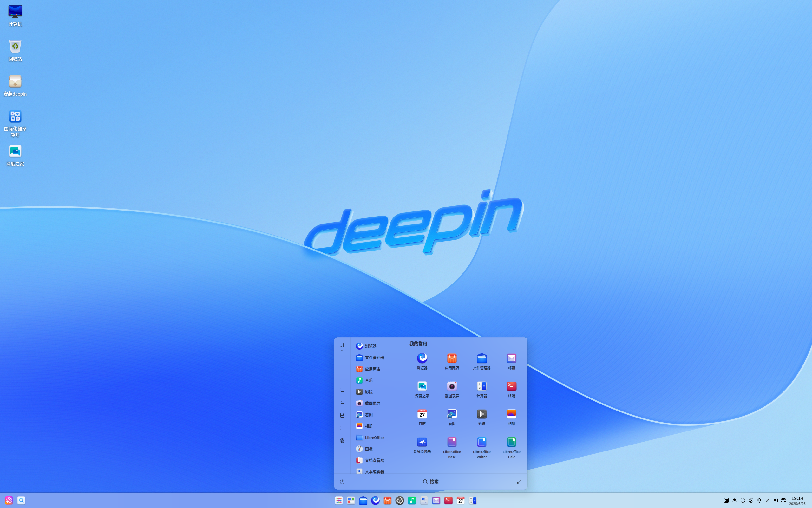Expand the hidden tray arrow icon

(751, 500)
